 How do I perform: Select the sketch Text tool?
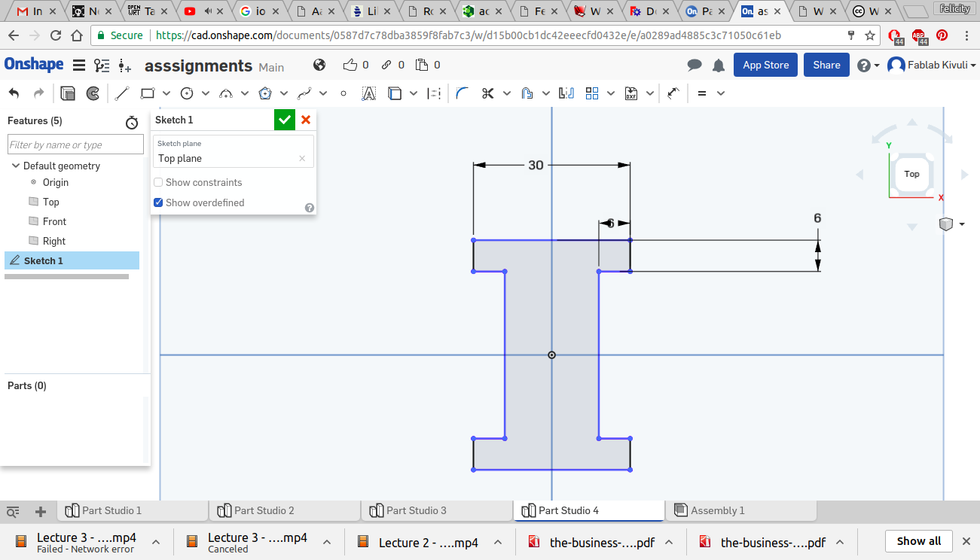368,93
